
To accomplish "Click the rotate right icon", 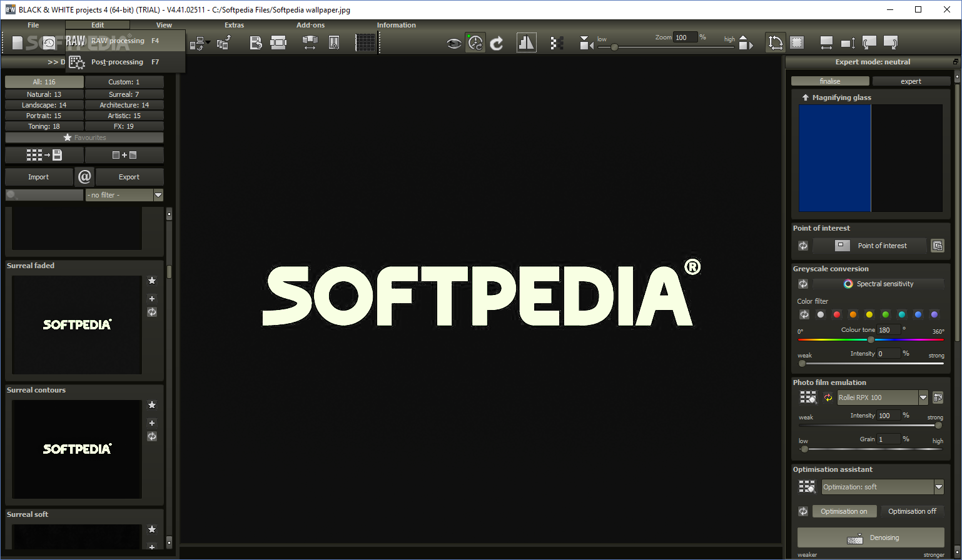I will coord(891,42).
